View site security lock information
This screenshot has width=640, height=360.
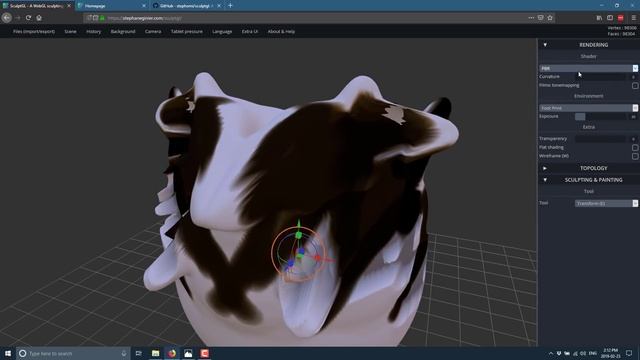(102, 18)
